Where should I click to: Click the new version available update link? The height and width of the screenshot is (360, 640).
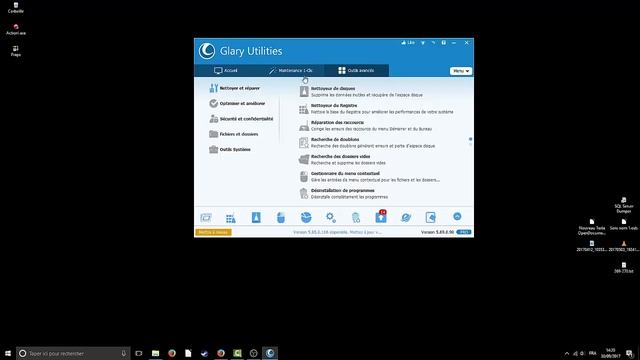[337, 232]
